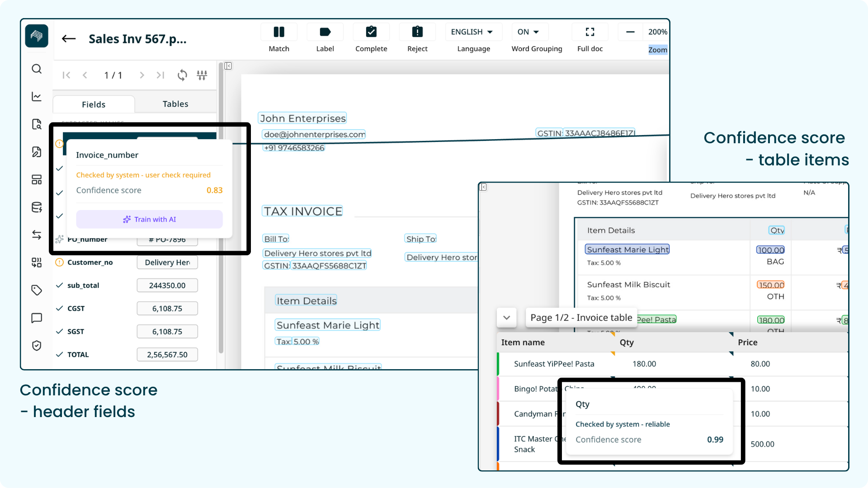Open the shield icon in the sidebar

37,346
